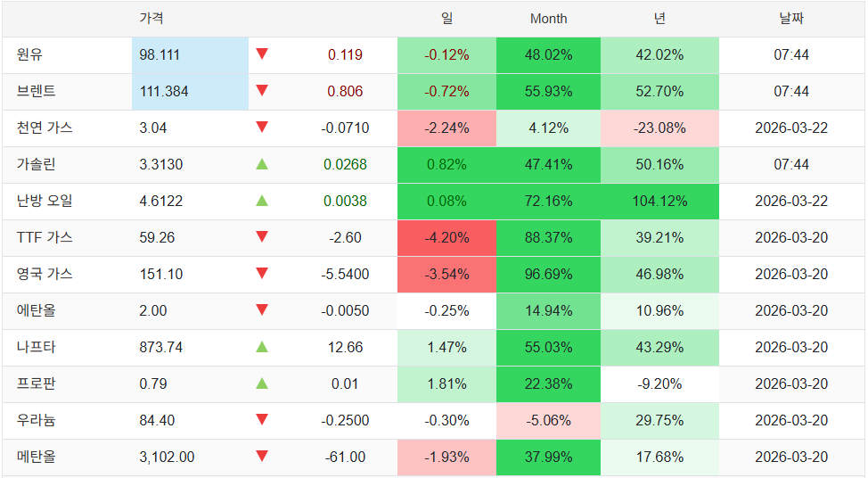
Task: Click the red down arrow for 원유
Action: pyautogui.click(x=262, y=54)
